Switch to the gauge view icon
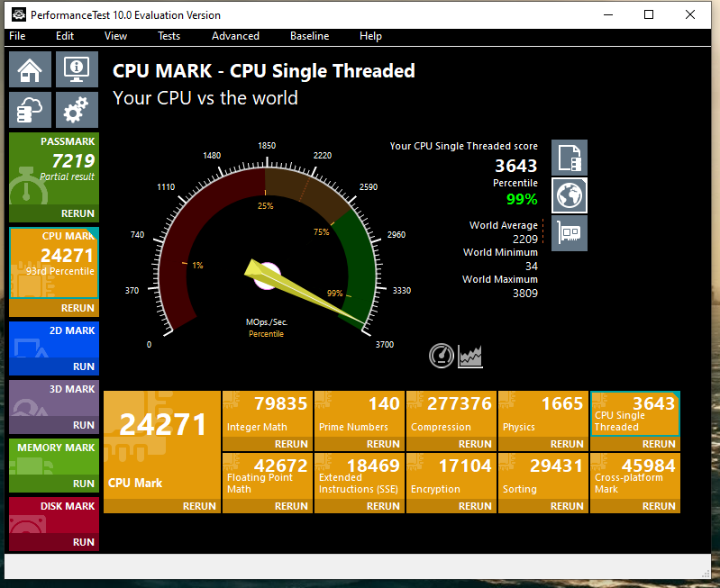720x588 pixels. pyautogui.click(x=442, y=356)
